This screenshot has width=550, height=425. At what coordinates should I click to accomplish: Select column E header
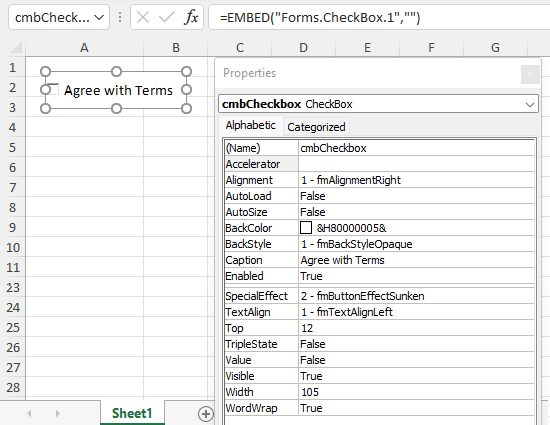pos(367,47)
